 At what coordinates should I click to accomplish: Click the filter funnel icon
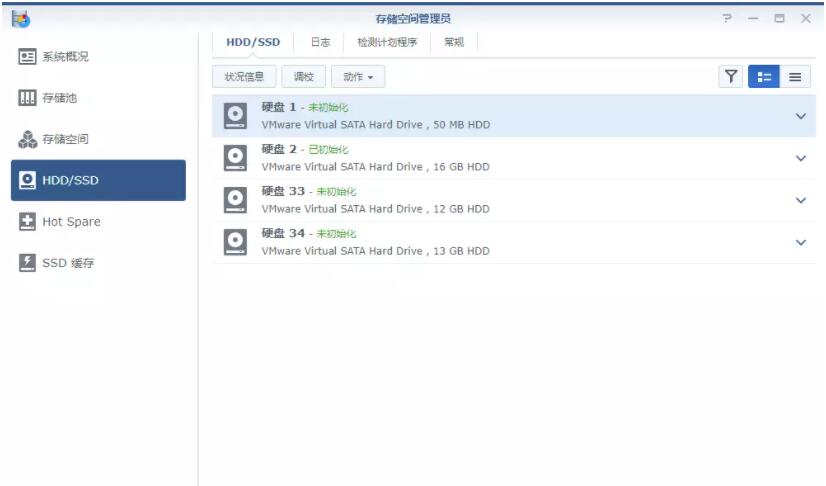point(731,77)
